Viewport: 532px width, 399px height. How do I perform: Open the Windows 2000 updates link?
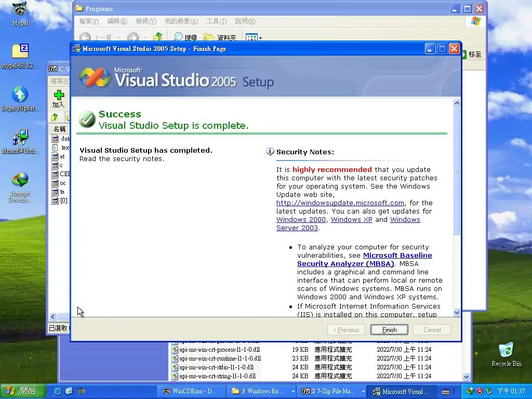[301, 220]
